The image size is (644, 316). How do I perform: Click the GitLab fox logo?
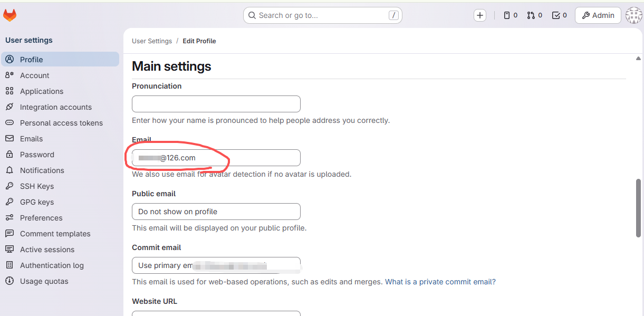click(10, 15)
